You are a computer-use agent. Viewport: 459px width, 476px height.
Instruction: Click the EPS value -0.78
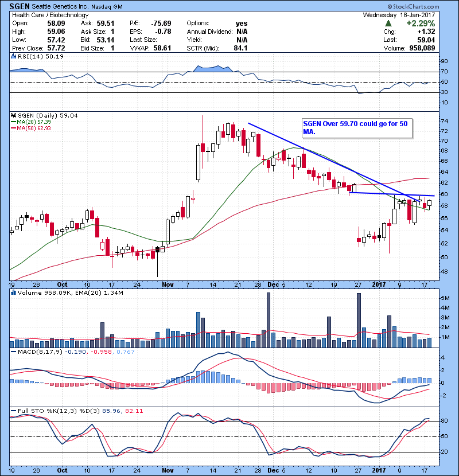(x=163, y=32)
